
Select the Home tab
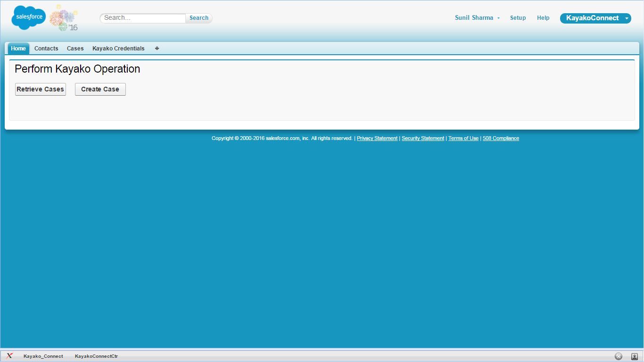18,49
